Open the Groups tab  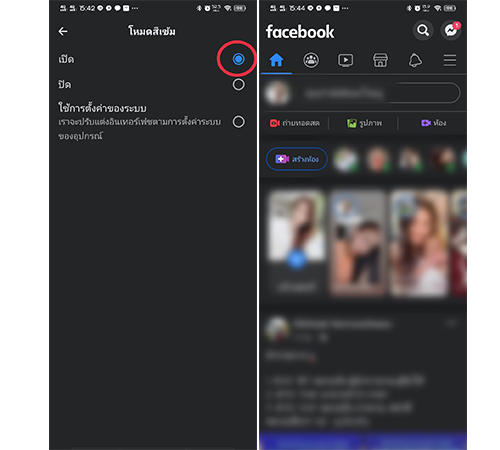click(311, 60)
